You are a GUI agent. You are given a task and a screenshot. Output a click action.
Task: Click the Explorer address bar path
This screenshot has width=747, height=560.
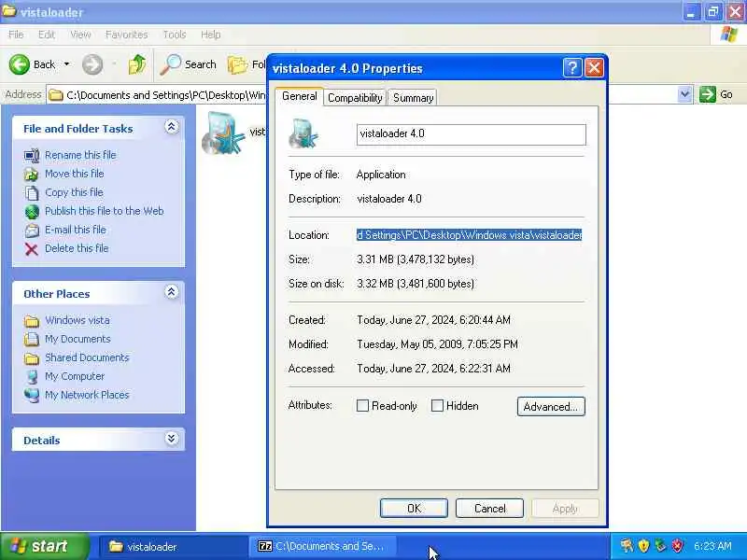tap(166, 95)
